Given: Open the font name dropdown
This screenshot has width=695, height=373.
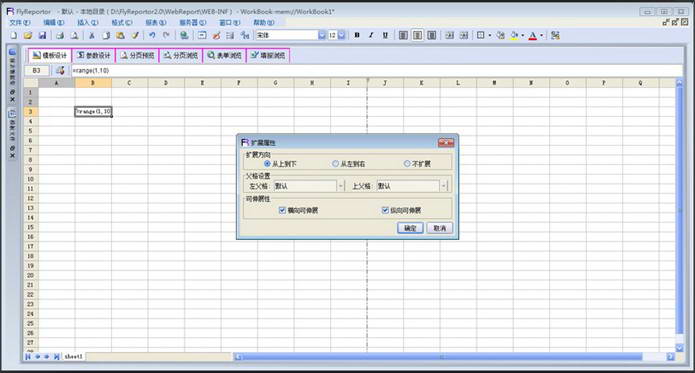Looking at the screenshot, I should (322, 35).
